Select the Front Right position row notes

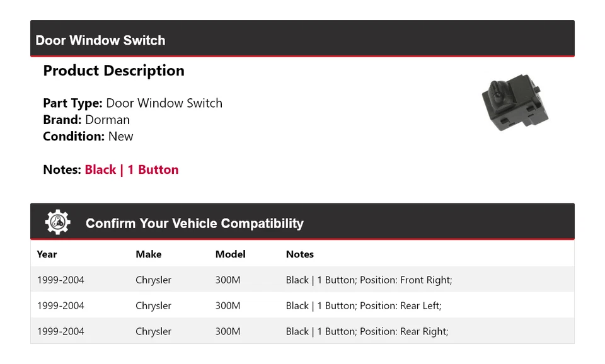[369, 280]
